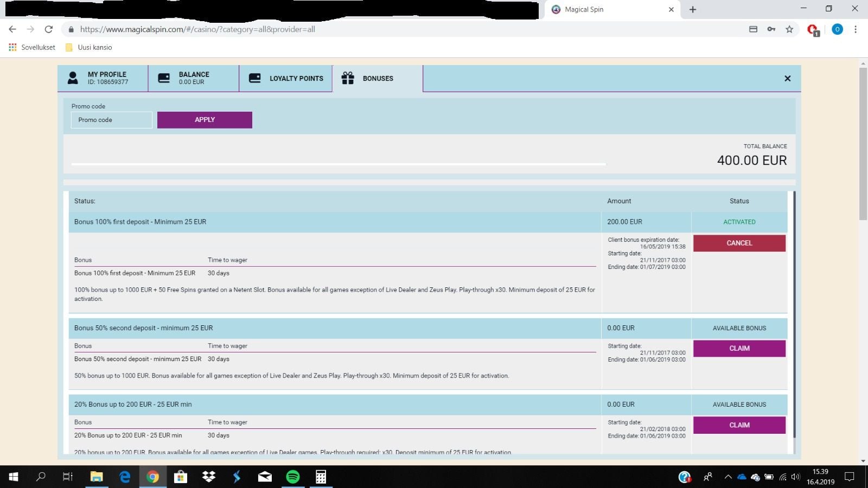Screen dimensions: 868x488
Task: Click the ACTIVATED status label
Action: pyautogui.click(x=739, y=222)
